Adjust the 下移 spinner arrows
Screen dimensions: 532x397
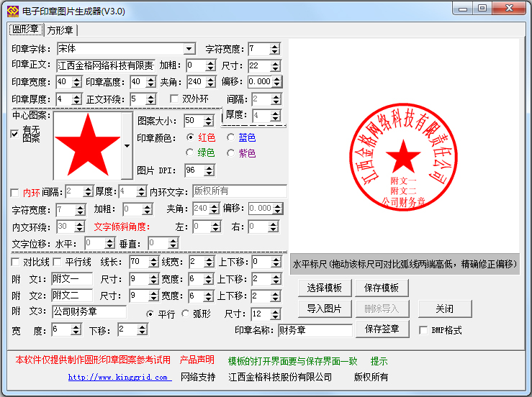[x=142, y=329]
